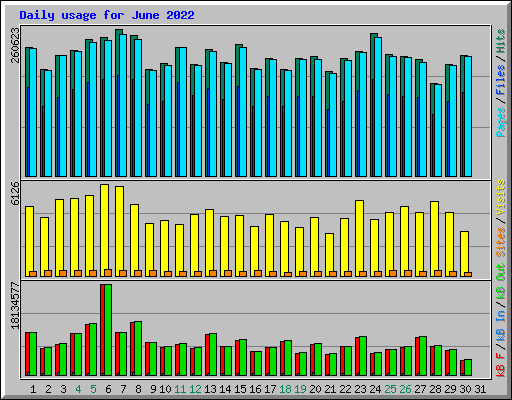The width and height of the screenshot is (512, 400).
Task: Click the hits axis value 260623
Action: (x=15, y=45)
